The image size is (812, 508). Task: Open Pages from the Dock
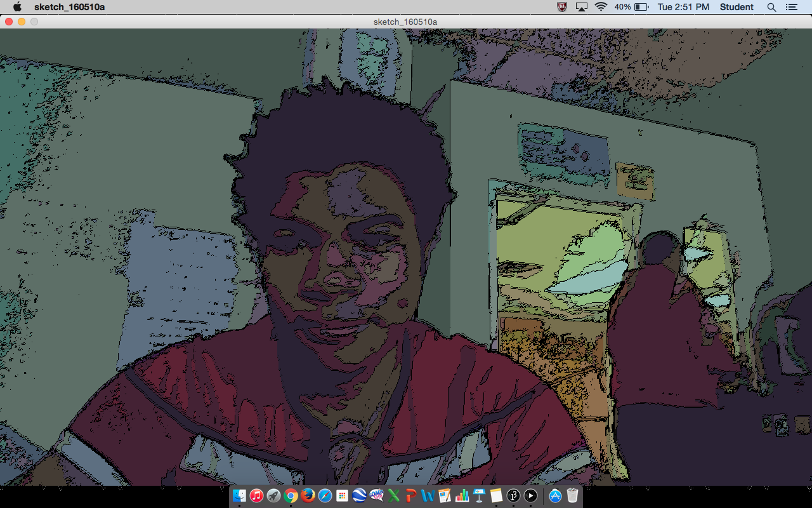click(445, 495)
